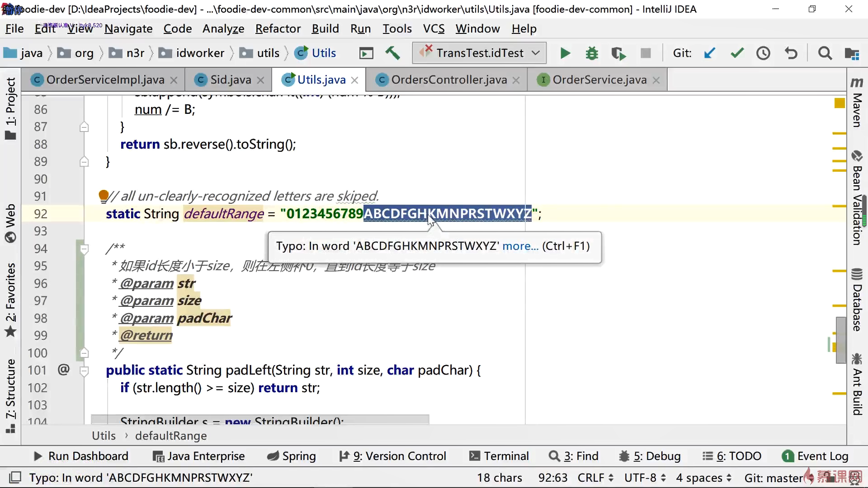This screenshot has width=868, height=488.
Task: Open the Terminal tool window
Action: 499,456
